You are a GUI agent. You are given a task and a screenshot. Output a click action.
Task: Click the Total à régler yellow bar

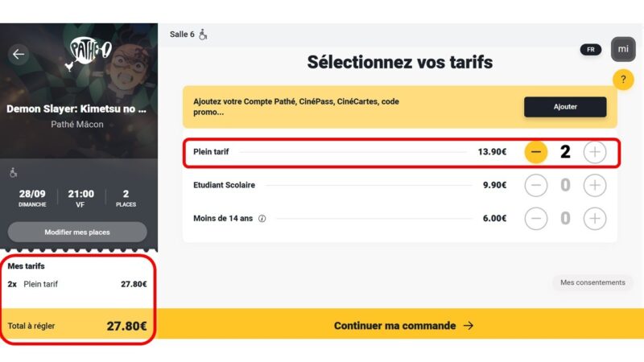pyautogui.click(x=77, y=326)
